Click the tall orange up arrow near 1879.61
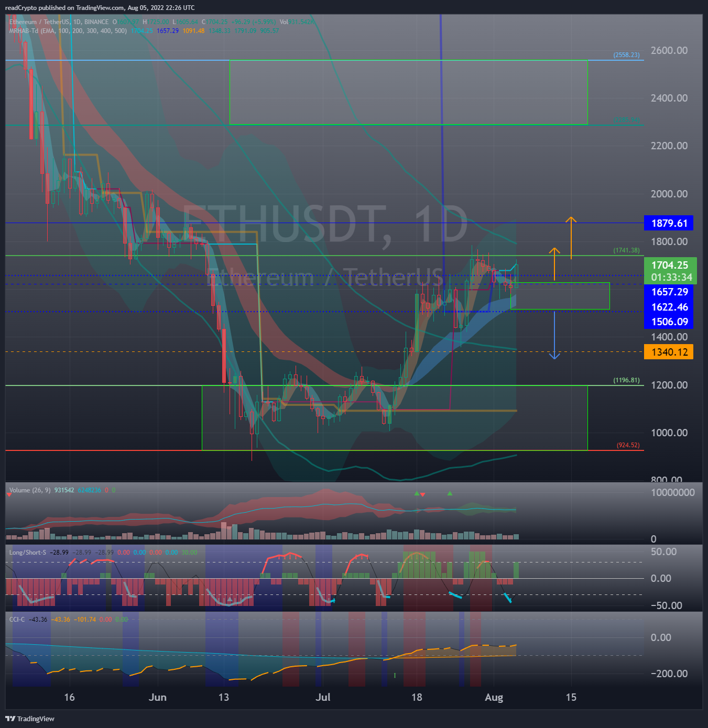 pyautogui.click(x=571, y=238)
